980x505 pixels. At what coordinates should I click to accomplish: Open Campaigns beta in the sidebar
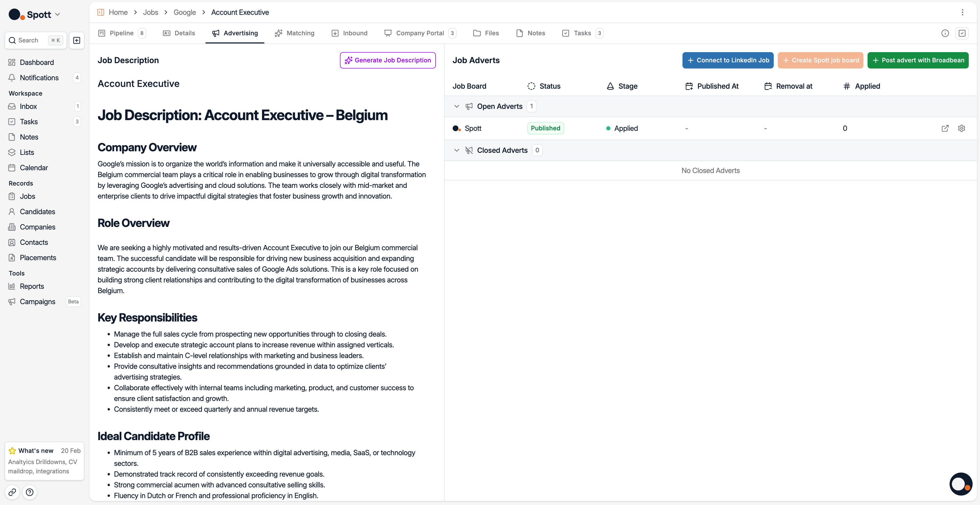(44, 302)
